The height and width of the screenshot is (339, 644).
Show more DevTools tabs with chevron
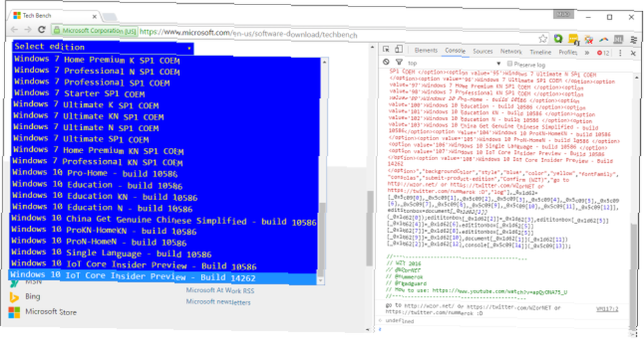[587, 53]
